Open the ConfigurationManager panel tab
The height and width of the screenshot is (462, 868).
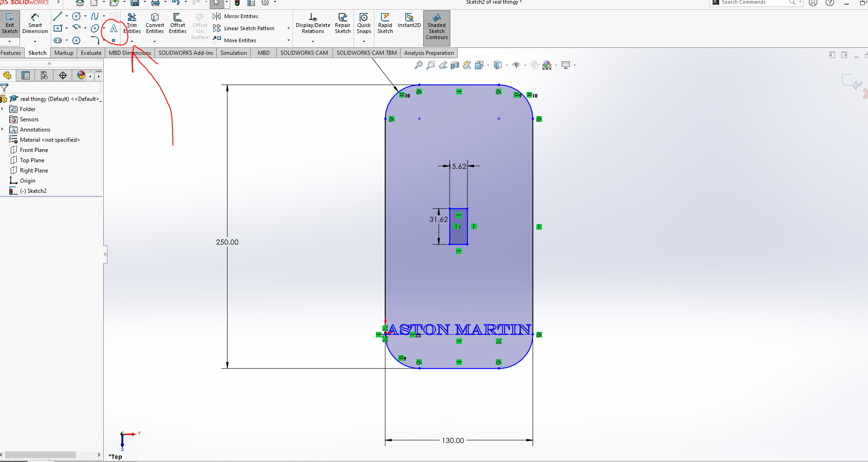click(x=44, y=75)
